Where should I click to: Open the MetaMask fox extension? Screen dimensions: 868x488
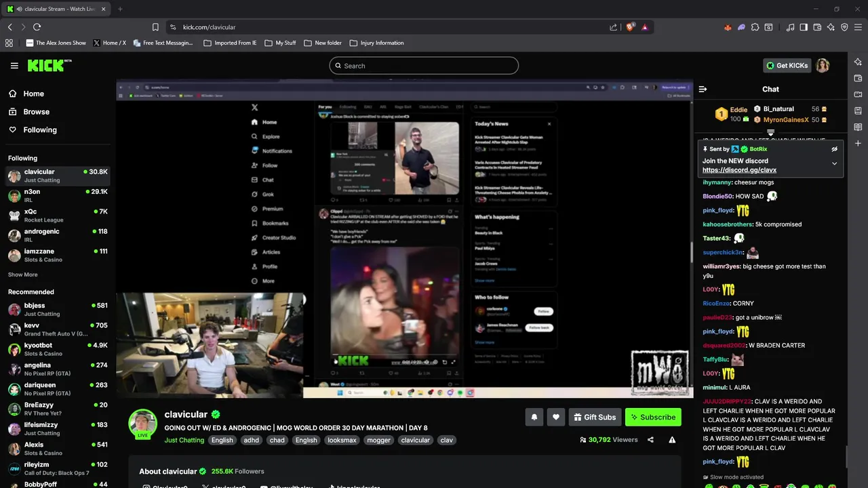click(728, 27)
